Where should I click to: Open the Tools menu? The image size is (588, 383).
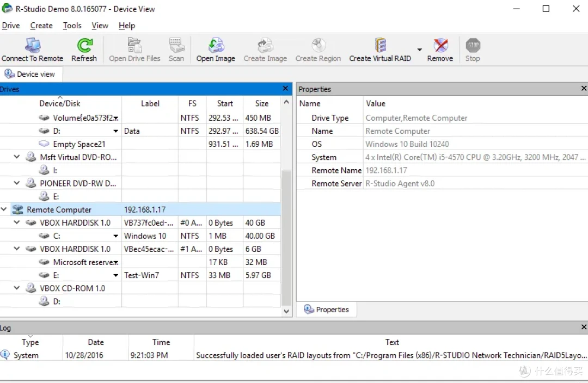click(x=72, y=26)
